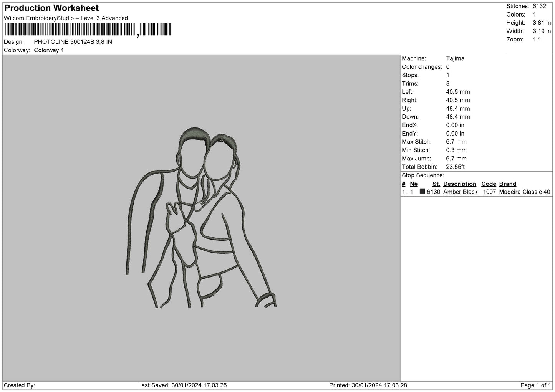Select the Height value 3.81 in
555x392 pixels.
click(x=542, y=23)
